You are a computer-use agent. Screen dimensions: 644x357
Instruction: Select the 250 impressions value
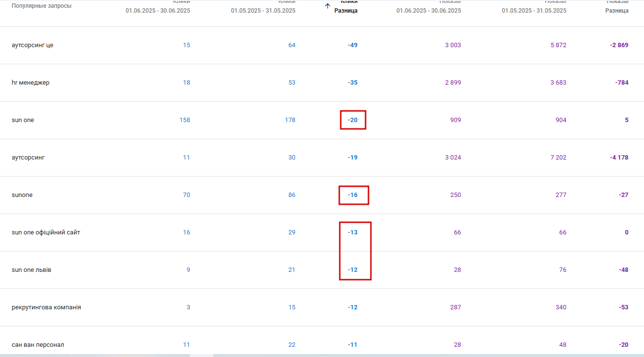pos(456,195)
